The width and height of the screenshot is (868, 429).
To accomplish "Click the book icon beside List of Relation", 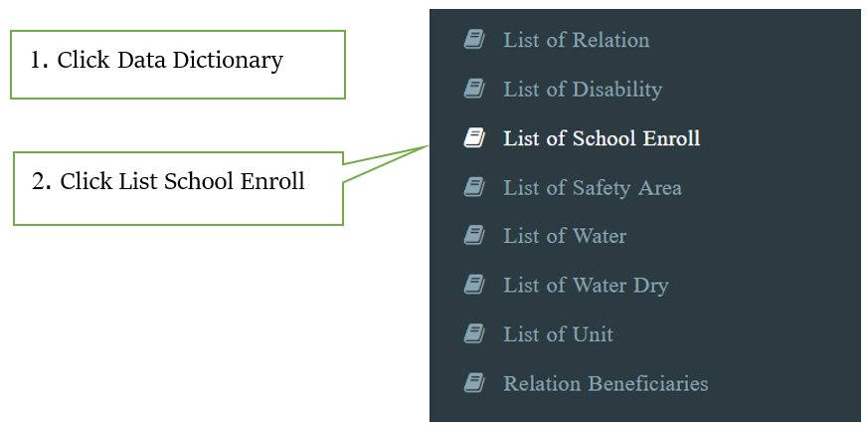I will (474, 40).
